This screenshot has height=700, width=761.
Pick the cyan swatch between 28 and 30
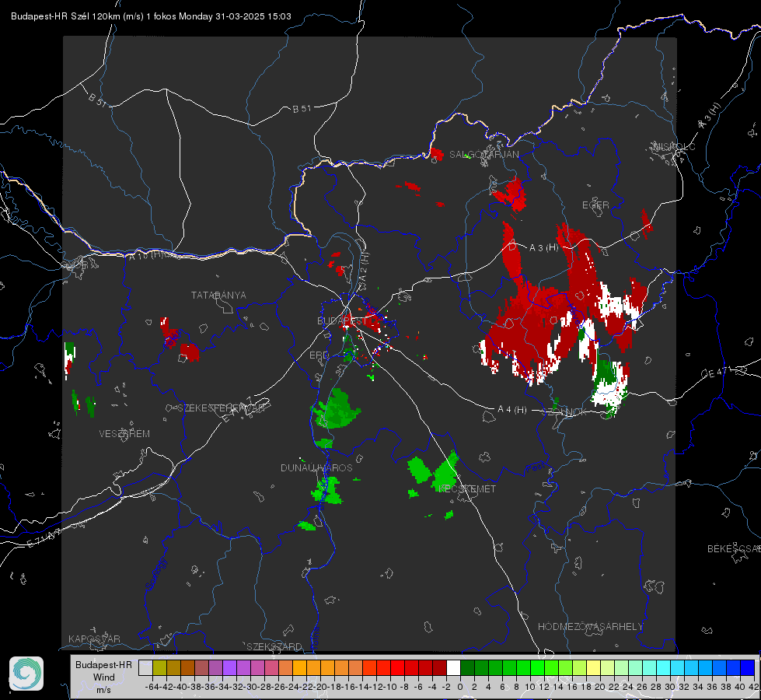[x=664, y=667]
